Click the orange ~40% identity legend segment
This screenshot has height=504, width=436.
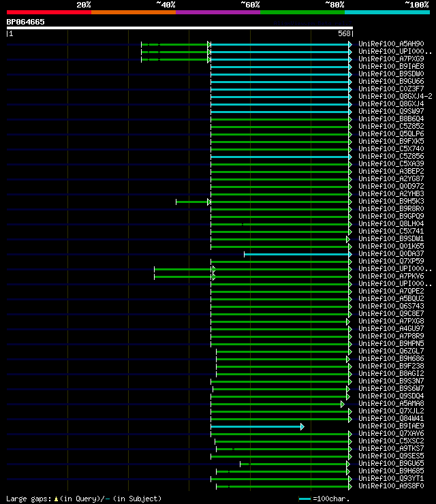pyautogui.click(x=134, y=12)
